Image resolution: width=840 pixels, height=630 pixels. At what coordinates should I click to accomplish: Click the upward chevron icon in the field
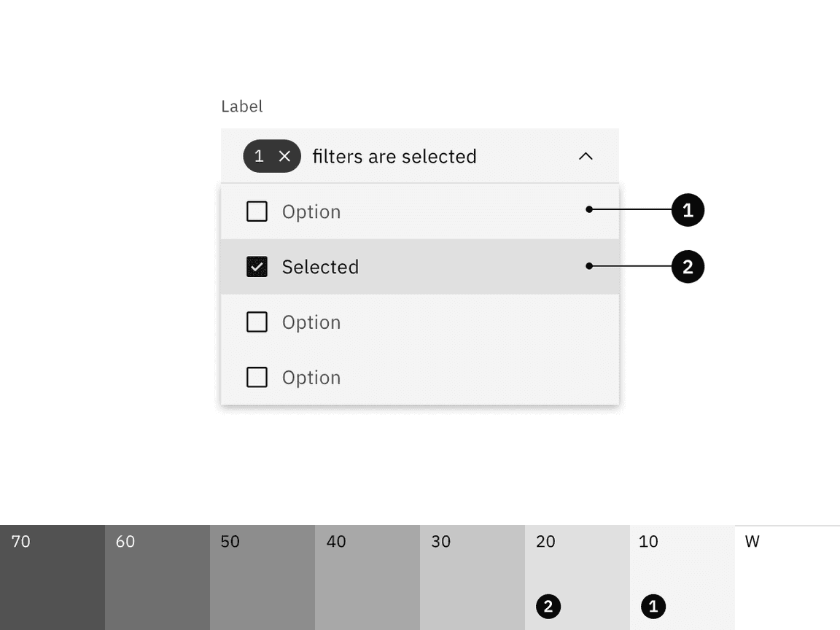(x=586, y=156)
